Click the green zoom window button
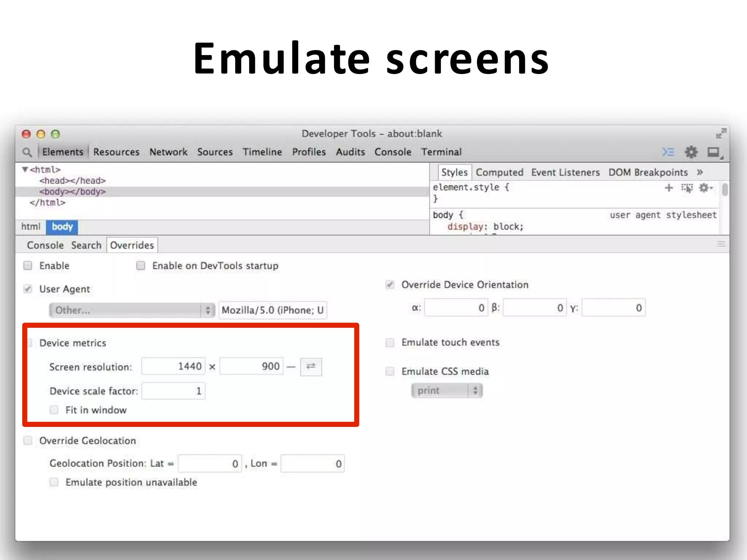This screenshot has width=747, height=560. (55, 134)
